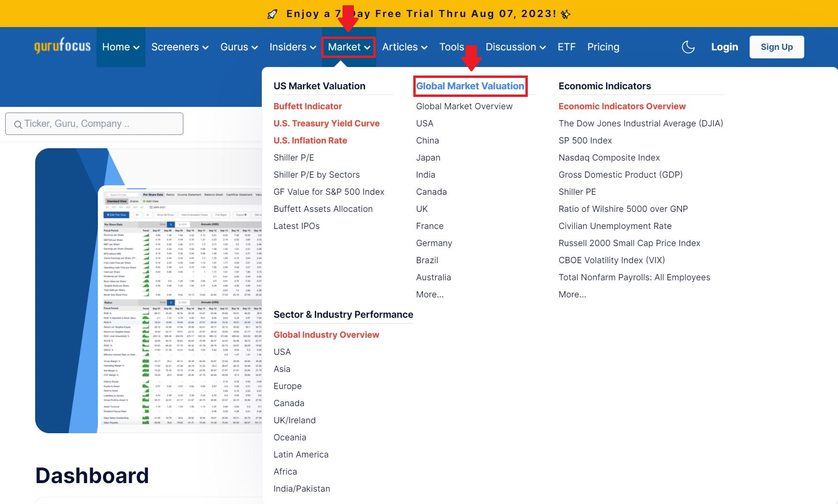Expand the Insiders dropdown menu
The height and width of the screenshot is (504, 838).
coord(293,47)
